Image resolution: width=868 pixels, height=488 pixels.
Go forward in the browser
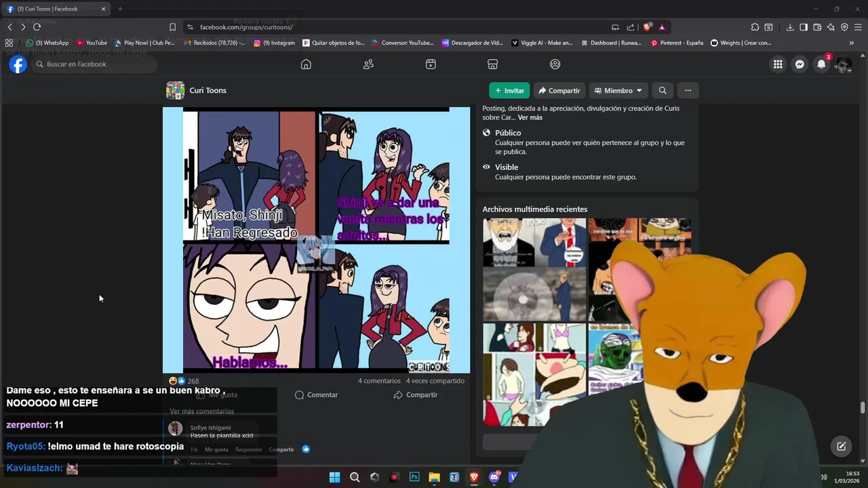pos(23,27)
